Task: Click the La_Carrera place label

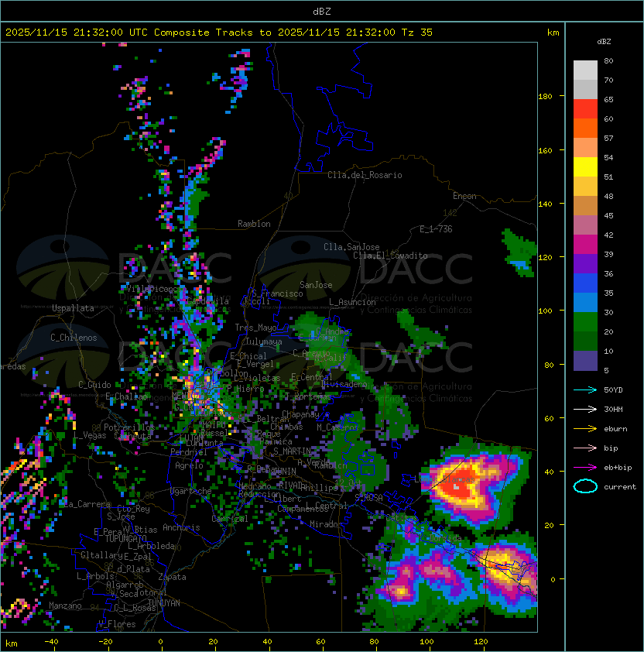Action: 85,504
